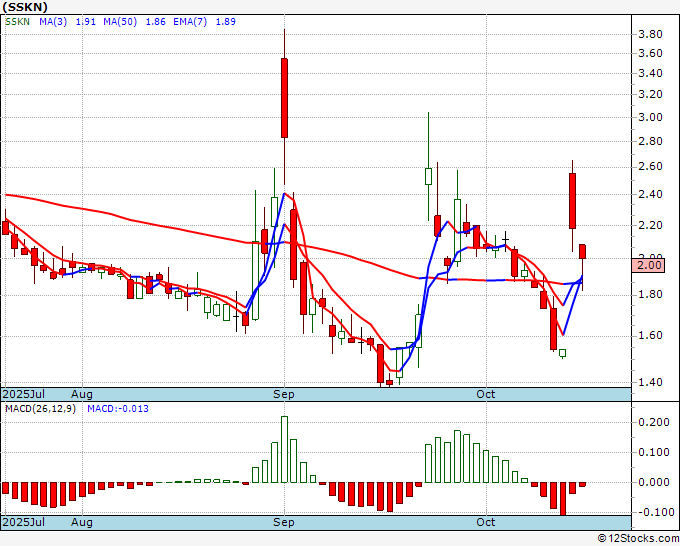Click the 2.40 price axis label

(650, 194)
